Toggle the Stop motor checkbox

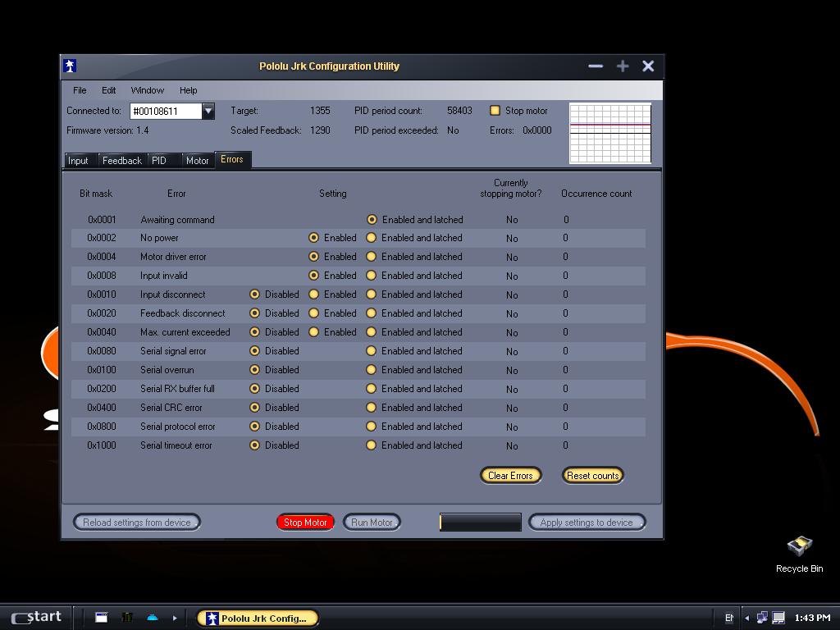(x=495, y=111)
